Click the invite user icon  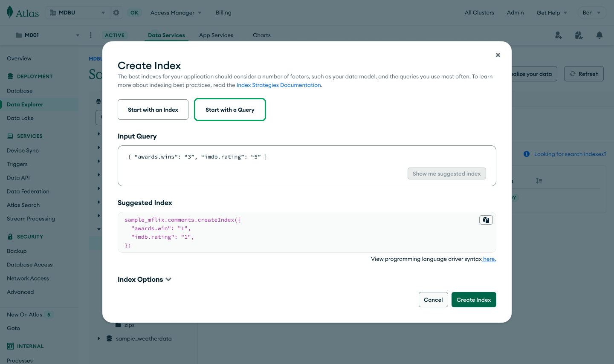(x=559, y=35)
